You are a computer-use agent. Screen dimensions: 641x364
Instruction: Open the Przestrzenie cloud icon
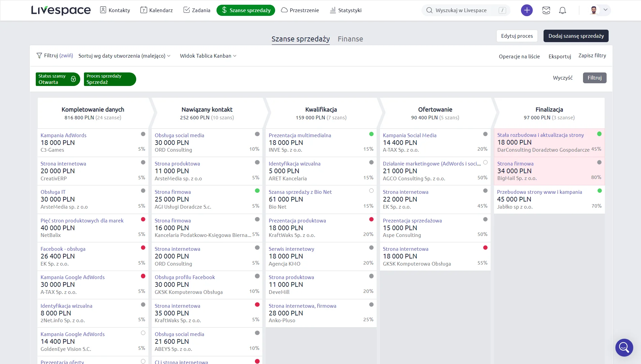[x=284, y=10]
